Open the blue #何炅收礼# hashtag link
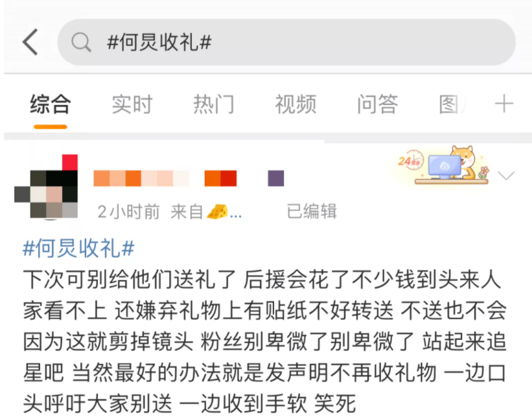The image size is (532, 419). 78,248
